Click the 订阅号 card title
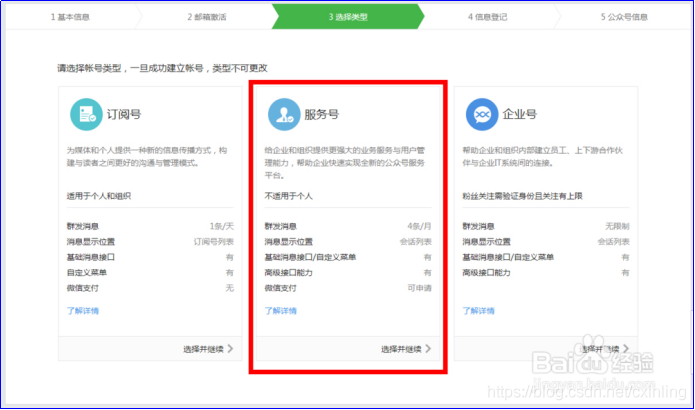695x410 pixels. click(124, 114)
